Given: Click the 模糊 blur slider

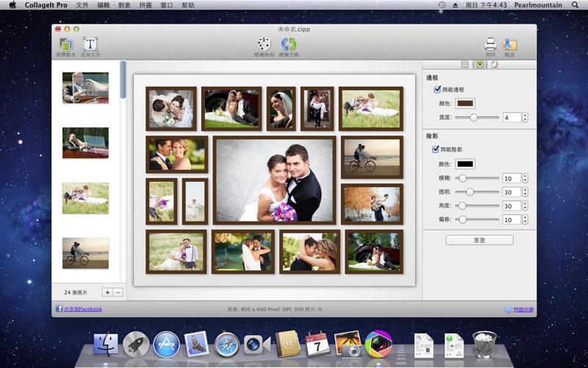Looking at the screenshot, I should tap(477, 178).
